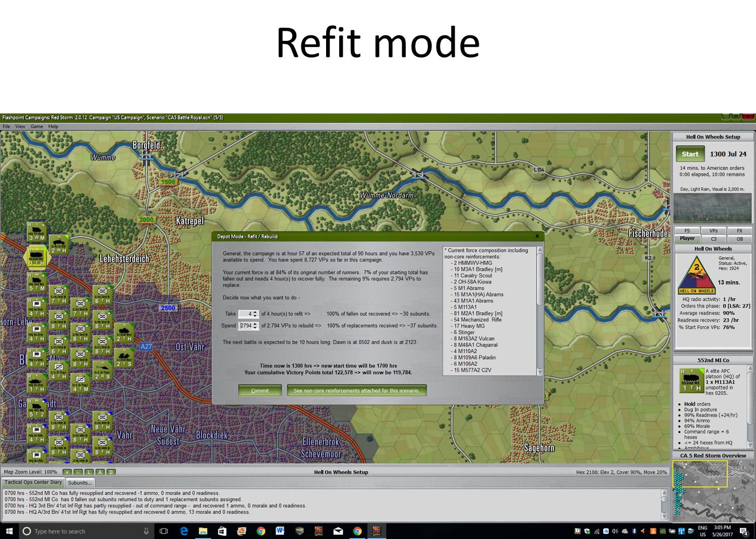The height and width of the screenshot is (539, 756).
Task: Click the 2500 objective marker on map
Action: pos(168,308)
